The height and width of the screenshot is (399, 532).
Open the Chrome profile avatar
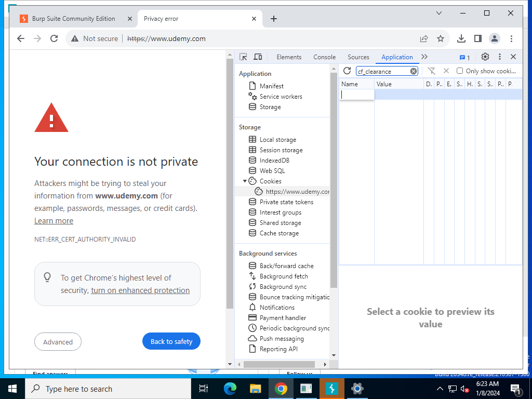click(495, 38)
